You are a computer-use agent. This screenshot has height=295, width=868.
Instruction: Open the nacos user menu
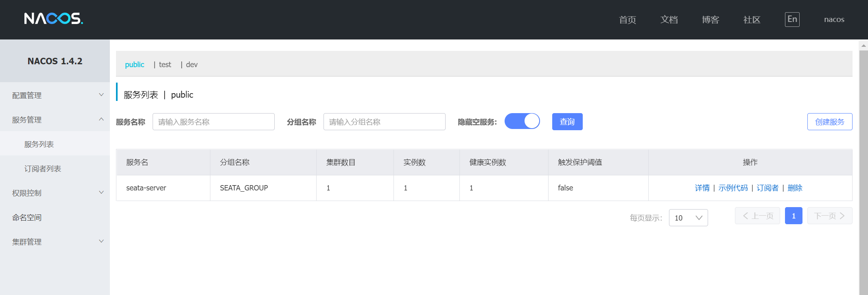click(834, 20)
